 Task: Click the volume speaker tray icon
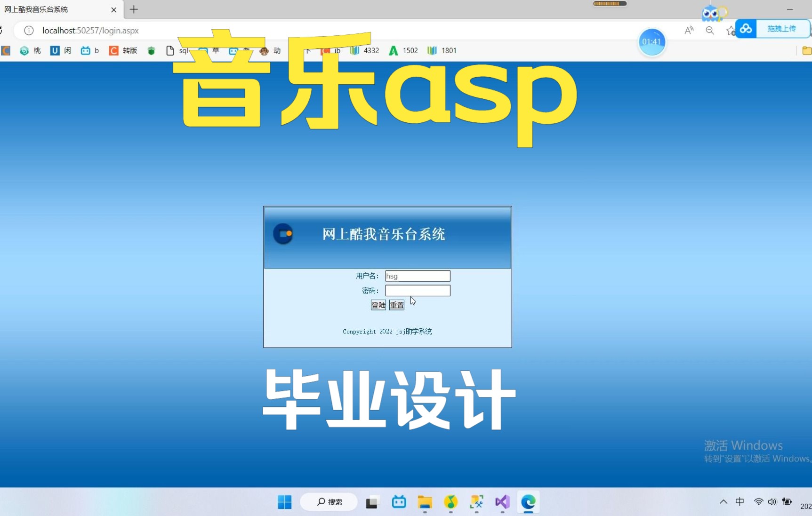pos(772,502)
